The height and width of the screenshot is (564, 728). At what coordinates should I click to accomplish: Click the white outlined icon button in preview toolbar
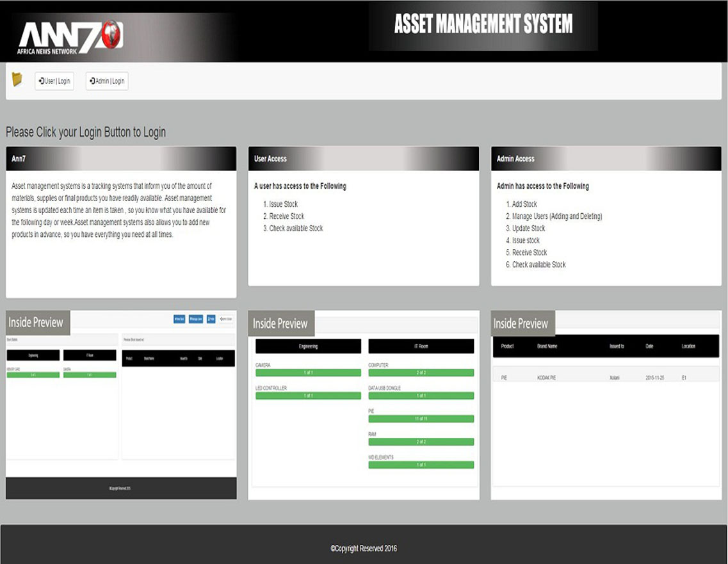point(226,319)
